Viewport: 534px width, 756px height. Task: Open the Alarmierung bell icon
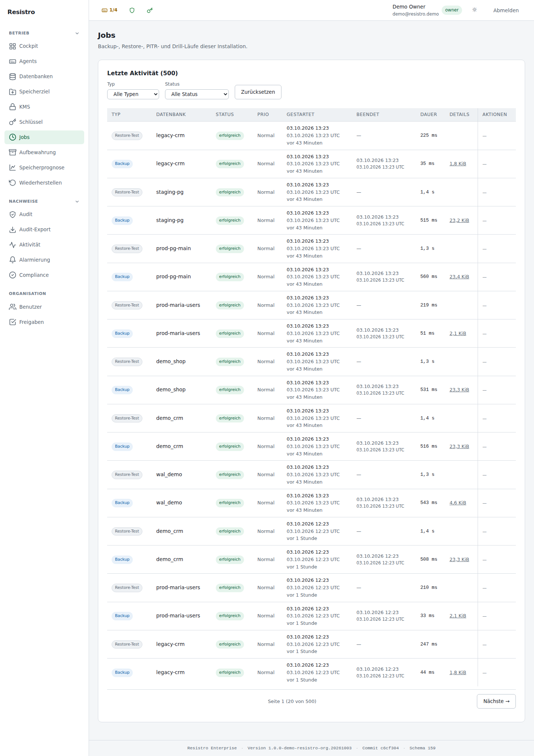click(x=13, y=260)
